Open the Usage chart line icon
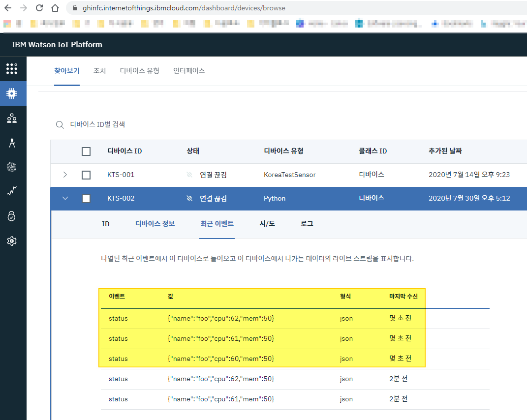 (12, 191)
